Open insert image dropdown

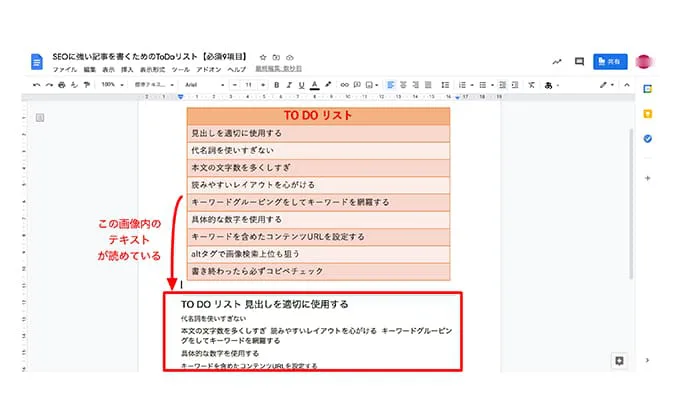[372, 85]
